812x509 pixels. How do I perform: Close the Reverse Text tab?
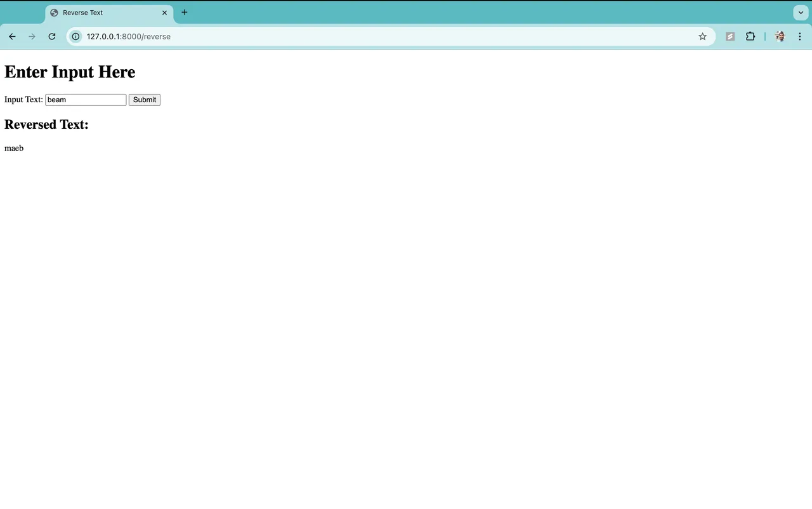164,13
